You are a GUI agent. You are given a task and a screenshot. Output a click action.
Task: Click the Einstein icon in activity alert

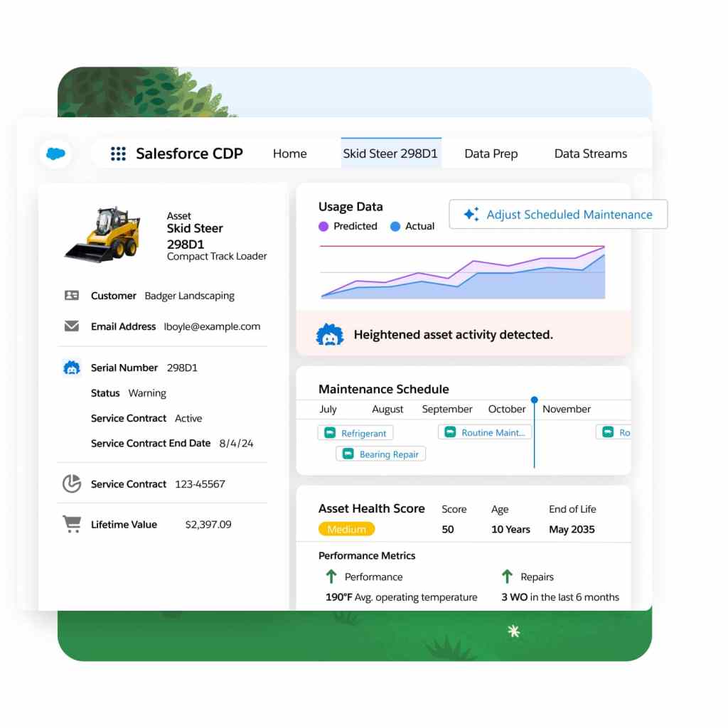(330, 335)
